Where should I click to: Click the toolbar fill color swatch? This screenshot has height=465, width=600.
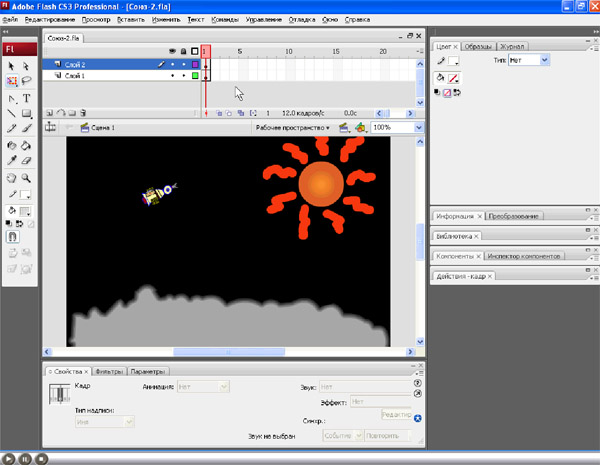tap(27, 210)
